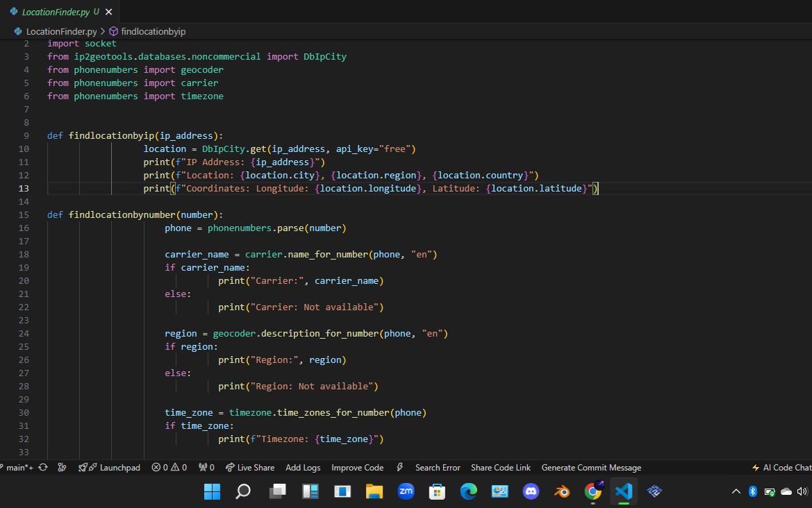
Task: Click line number 13 in the gutter
Action: tap(24, 188)
